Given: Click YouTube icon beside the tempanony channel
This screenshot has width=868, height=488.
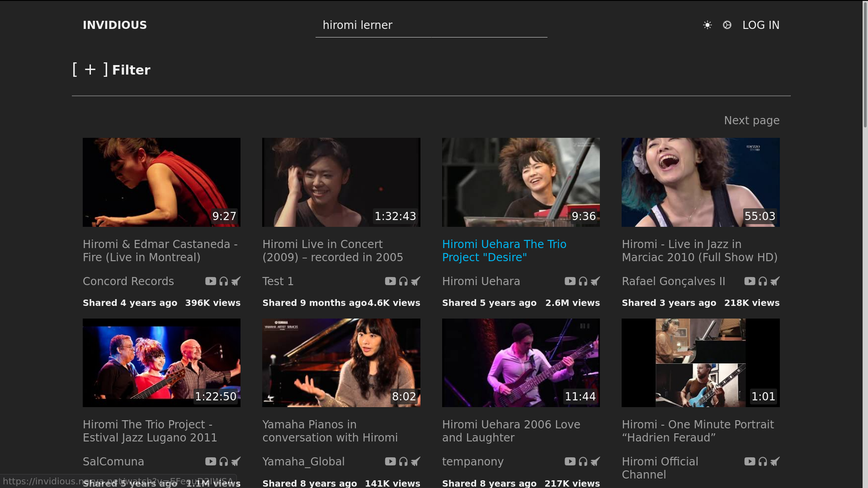Looking at the screenshot, I should pyautogui.click(x=570, y=461).
